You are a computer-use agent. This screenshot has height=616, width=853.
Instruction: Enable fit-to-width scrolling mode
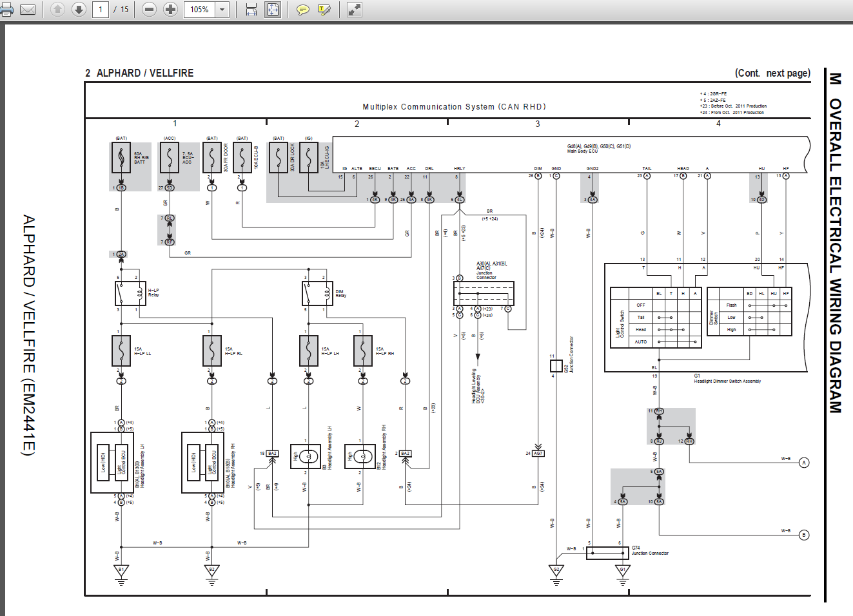coord(251,10)
